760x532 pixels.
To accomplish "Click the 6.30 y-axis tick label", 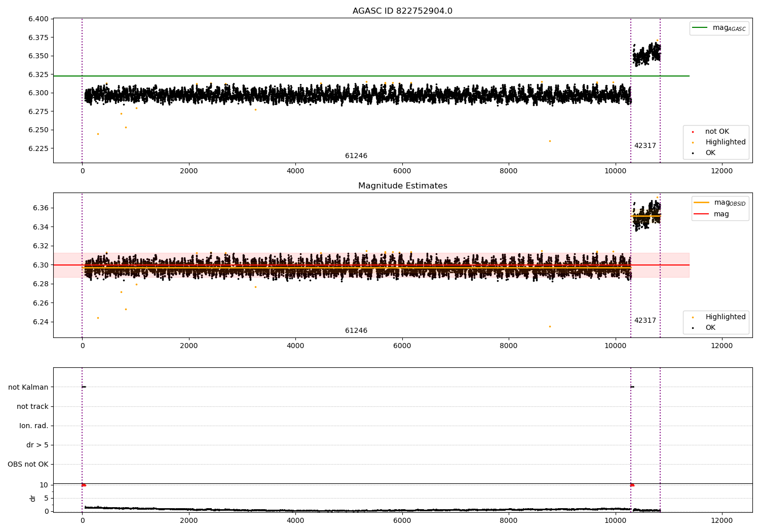I will click(x=41, y=265).
